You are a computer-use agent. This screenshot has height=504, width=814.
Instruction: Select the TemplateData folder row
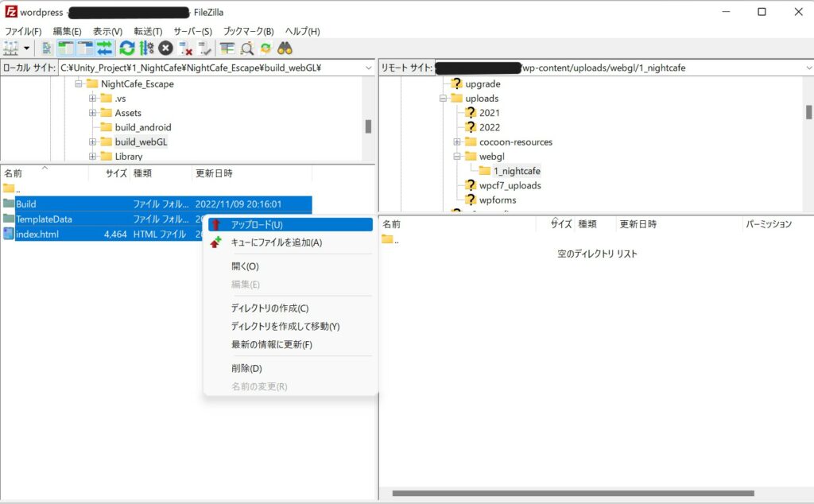[102, 219]
